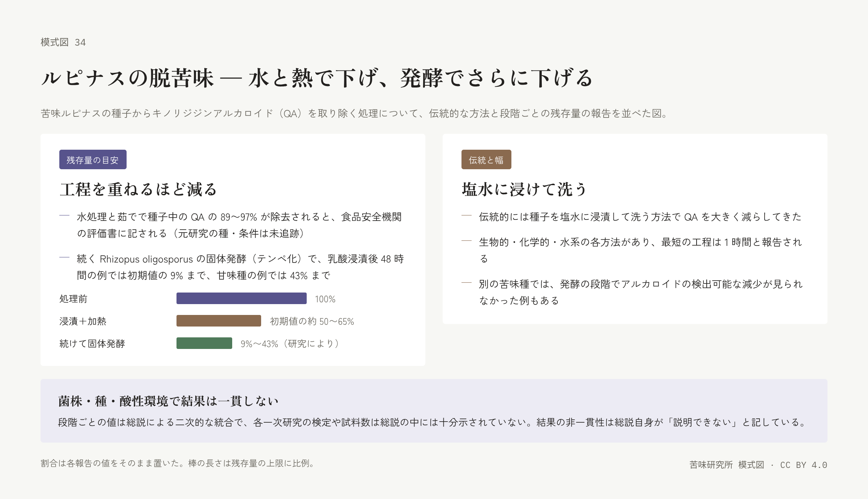
Task: Click the 続けて固体発酵 row label
Action: click(92, 344)
